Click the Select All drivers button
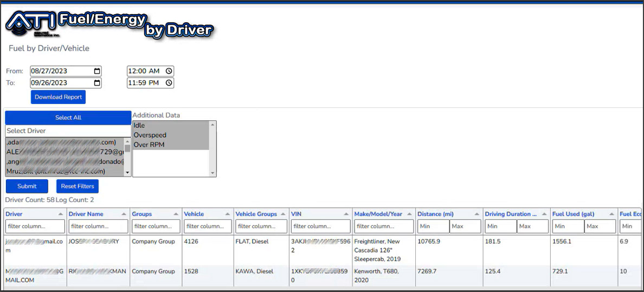Viewport: 644px width, 292px height. (x=68, y=118)
